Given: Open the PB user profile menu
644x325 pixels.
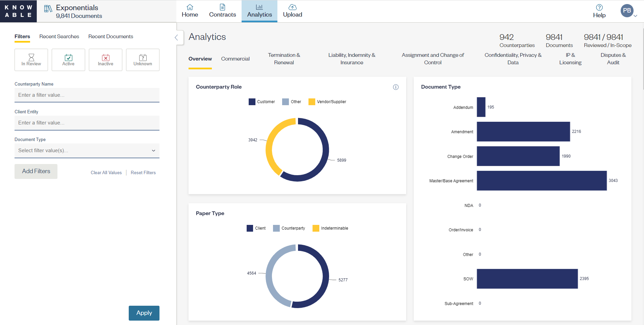Looking at the screenshot, I should coord(628,11).
